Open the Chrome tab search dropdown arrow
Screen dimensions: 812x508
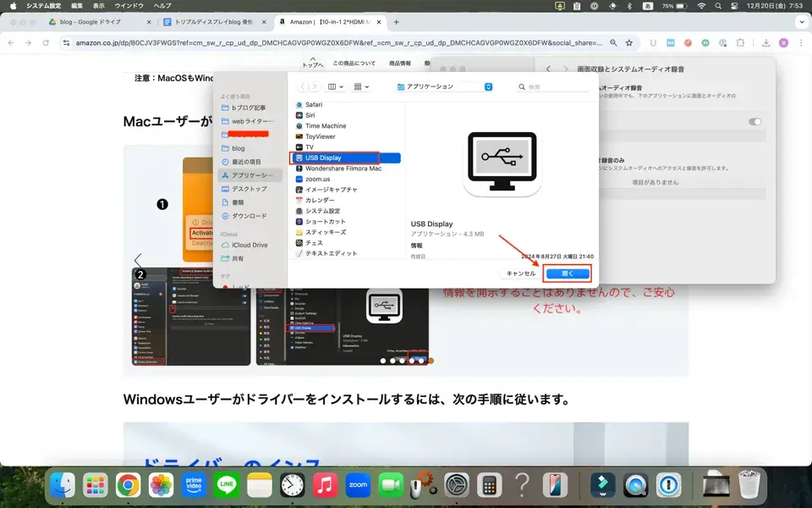coord(802,22)
